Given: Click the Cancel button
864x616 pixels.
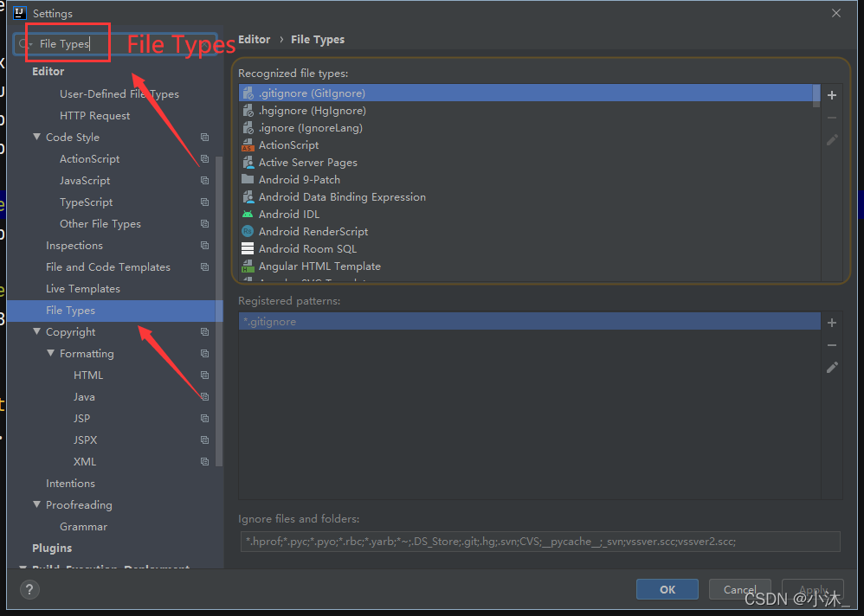Looking at the screenshot, I should [x=739, y=589].
